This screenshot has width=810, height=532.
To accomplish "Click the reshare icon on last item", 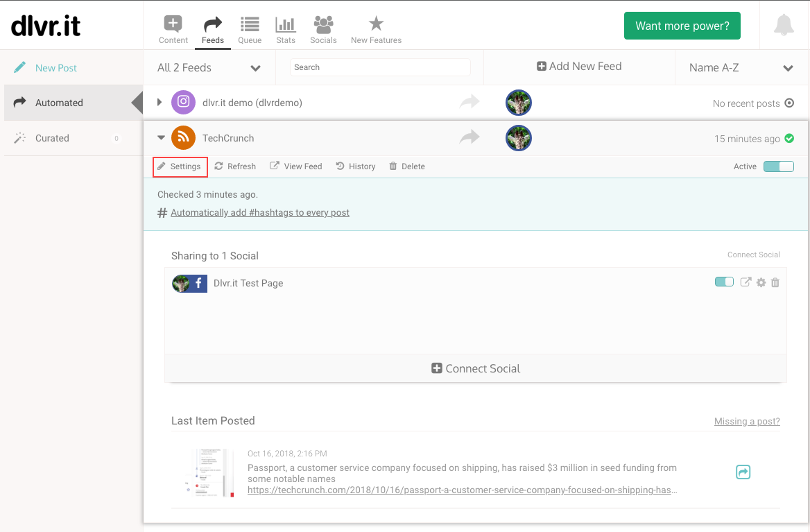I will pos(743,472).
